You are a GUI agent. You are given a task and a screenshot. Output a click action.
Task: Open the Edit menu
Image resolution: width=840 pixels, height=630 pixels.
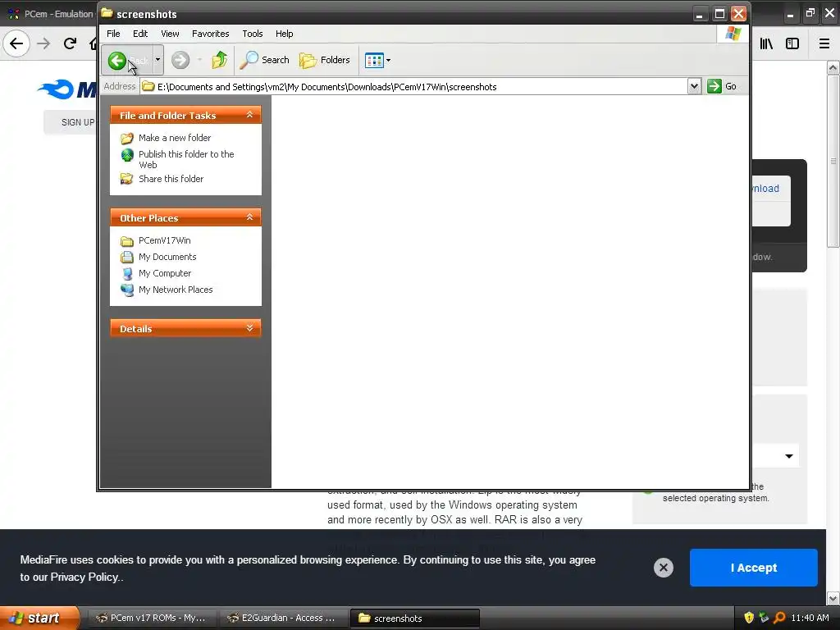pyautogui.click(x=140, y=34)
